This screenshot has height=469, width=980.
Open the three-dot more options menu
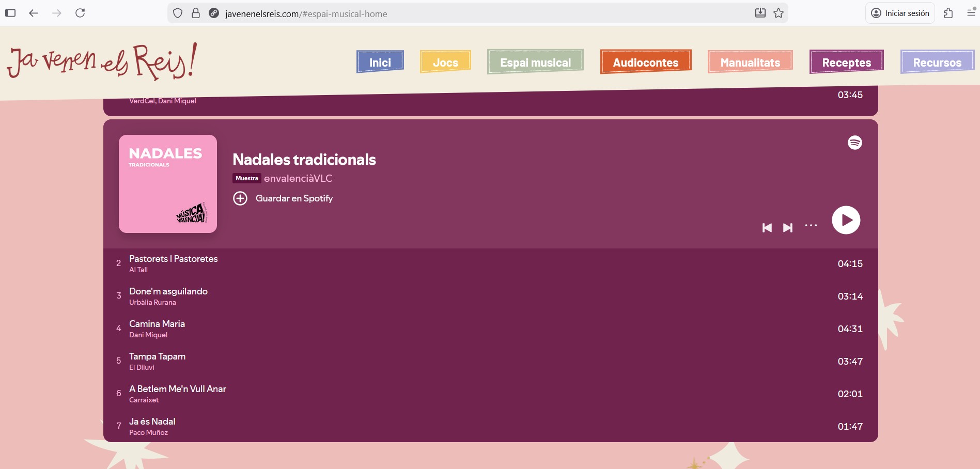coord(811,226)
